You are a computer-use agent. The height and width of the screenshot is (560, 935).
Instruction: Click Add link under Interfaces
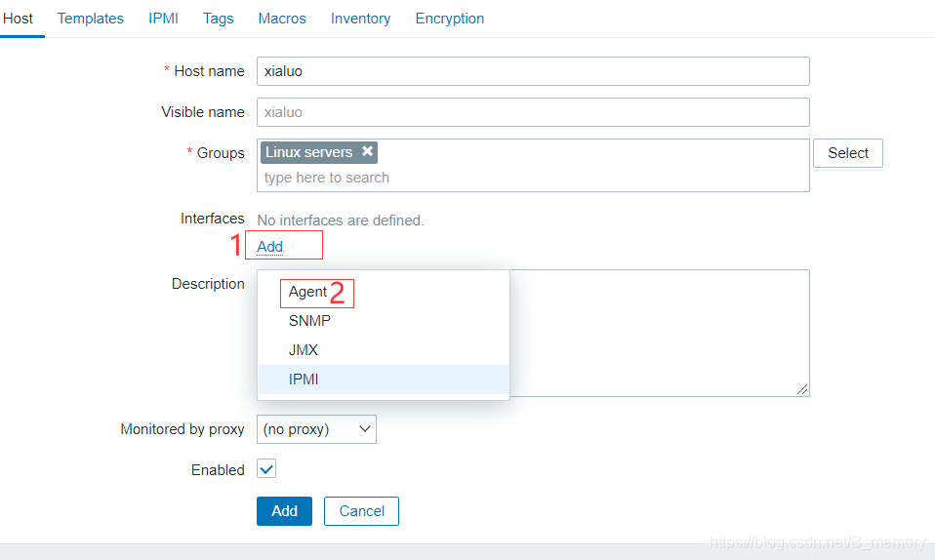269,247
